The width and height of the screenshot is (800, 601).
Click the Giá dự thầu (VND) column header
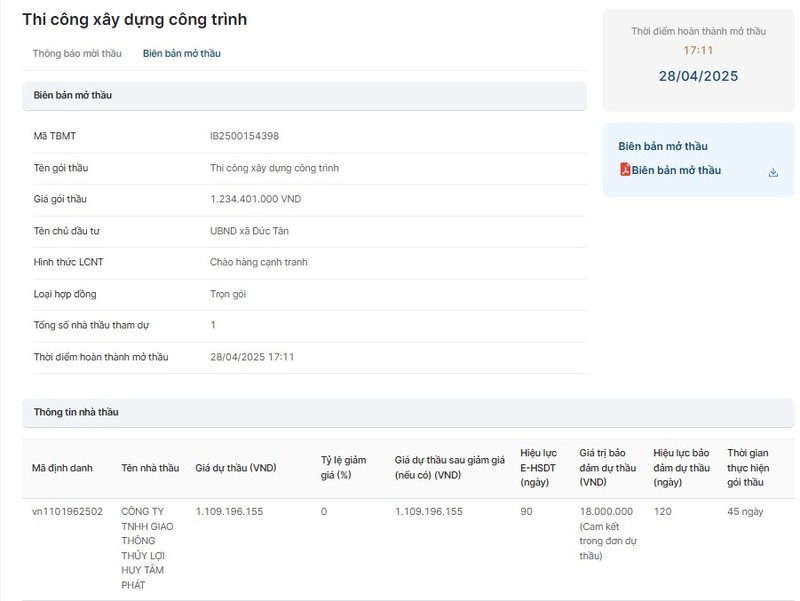236,468
